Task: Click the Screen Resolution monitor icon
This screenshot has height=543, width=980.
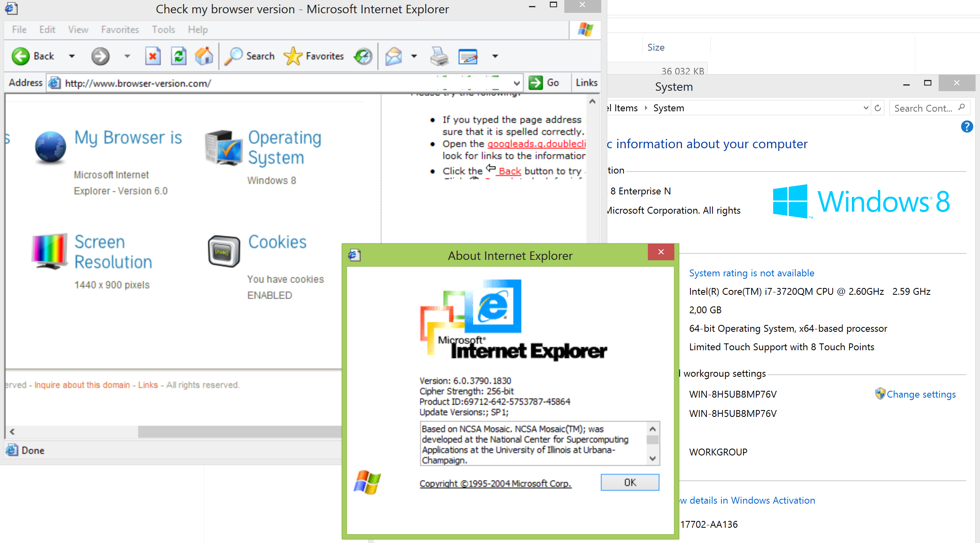Action: coord(49,251)
